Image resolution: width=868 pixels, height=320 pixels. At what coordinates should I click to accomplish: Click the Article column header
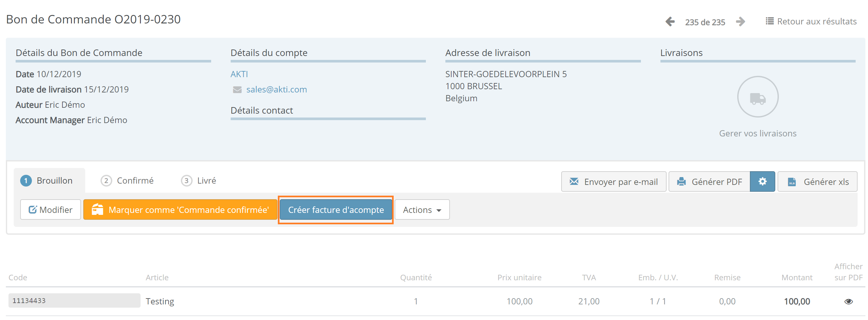click(157, 277)
